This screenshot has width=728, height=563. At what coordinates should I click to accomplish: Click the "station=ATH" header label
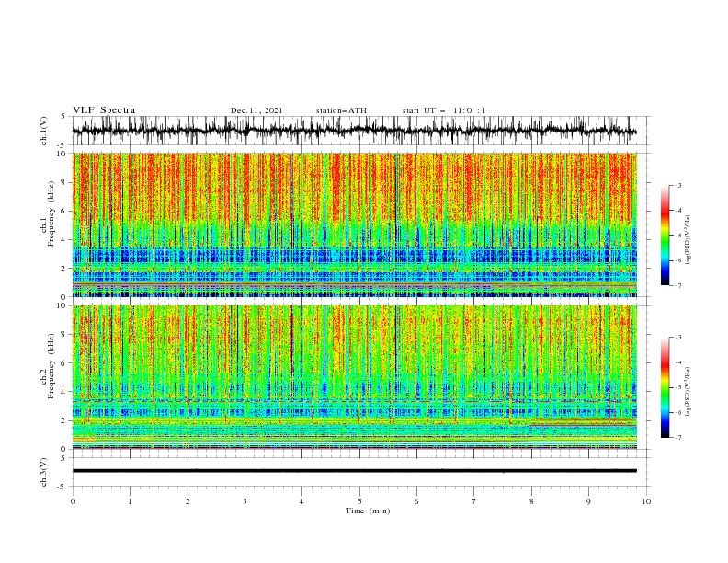pos(341,110)
